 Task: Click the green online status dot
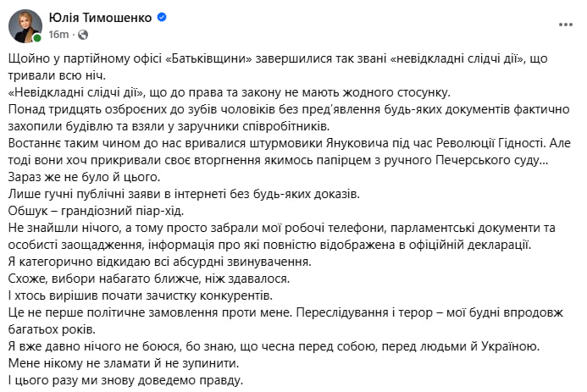coord(37,38)
